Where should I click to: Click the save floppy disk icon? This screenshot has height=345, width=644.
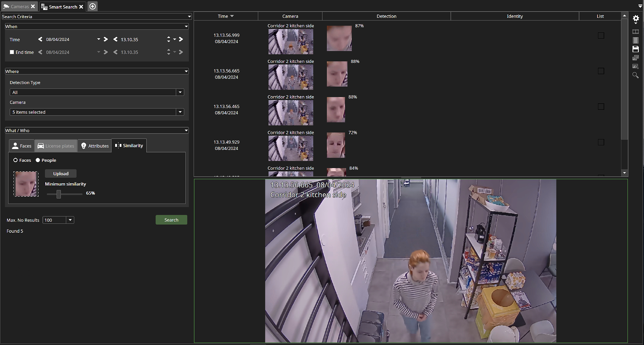(635, 49)
